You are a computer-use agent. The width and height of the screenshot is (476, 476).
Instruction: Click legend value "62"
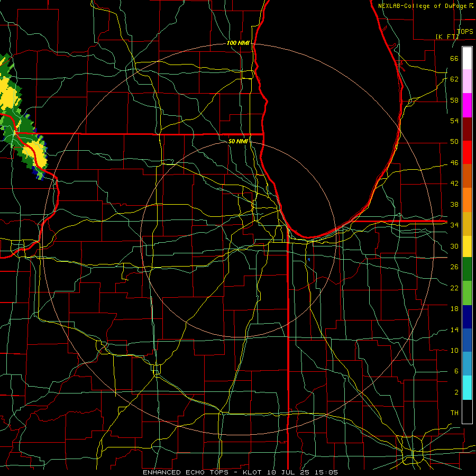(x=454, y=79)
